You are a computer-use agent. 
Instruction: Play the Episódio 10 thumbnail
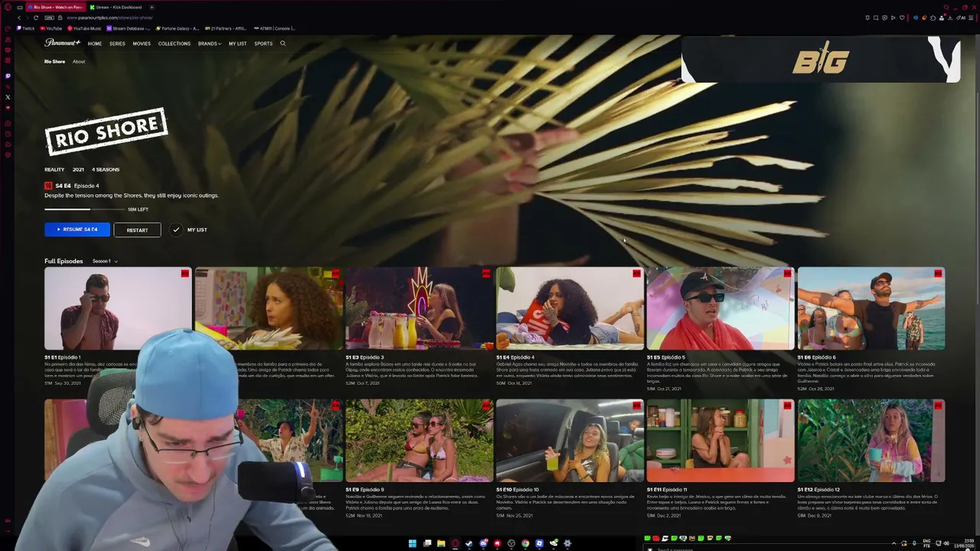click(x=570, y=441)
